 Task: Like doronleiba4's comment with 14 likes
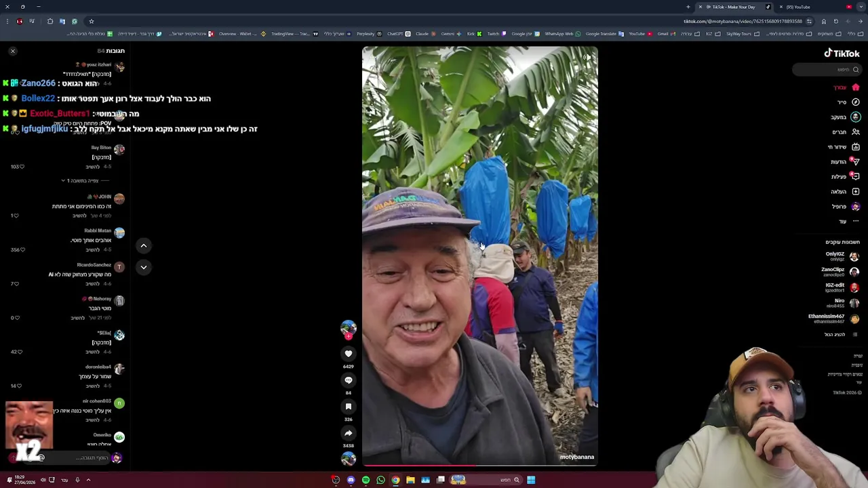[20, 386]
